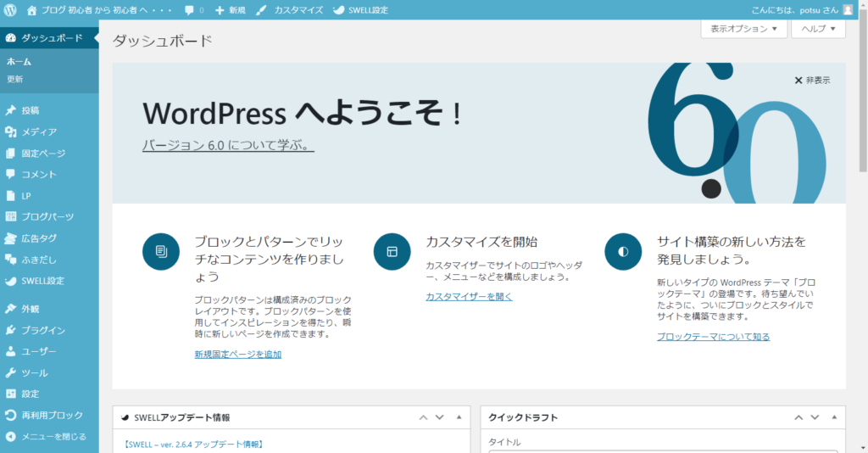Click the クイックドラフト タイトル input field
The height and width of the screenshot is (453, 868).
point(662,450)
